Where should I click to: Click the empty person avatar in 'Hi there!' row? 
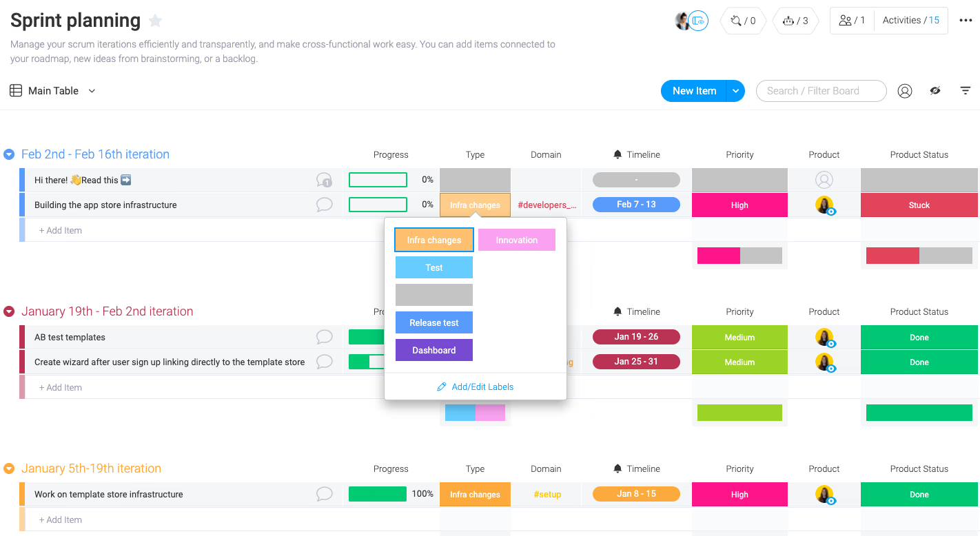pyautogui.click(x=824, y=181)
